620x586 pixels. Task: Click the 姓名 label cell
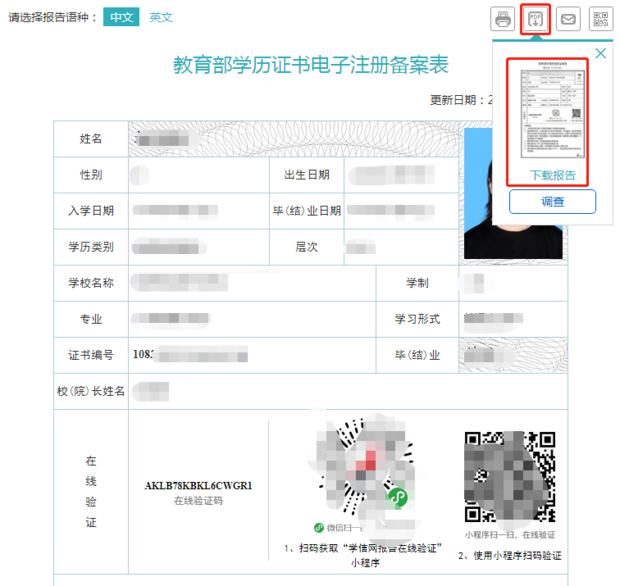point(91,139)
